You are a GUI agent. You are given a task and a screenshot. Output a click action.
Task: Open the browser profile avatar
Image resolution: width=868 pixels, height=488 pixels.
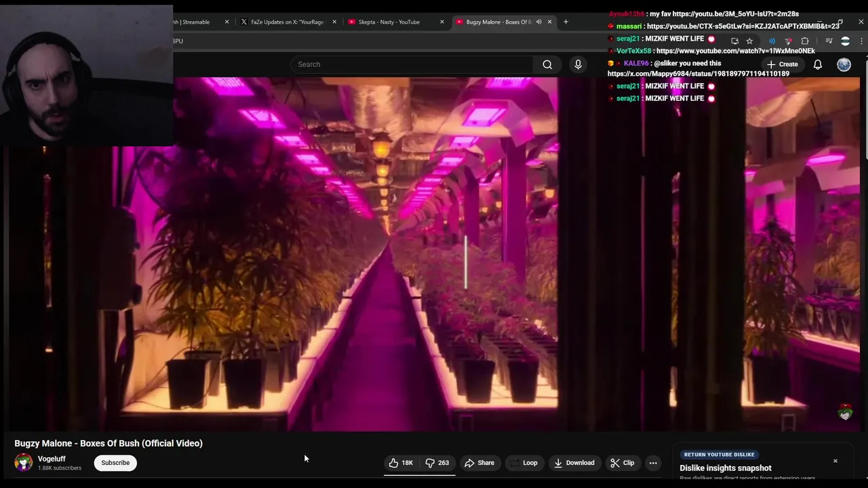tap(845, 41)
